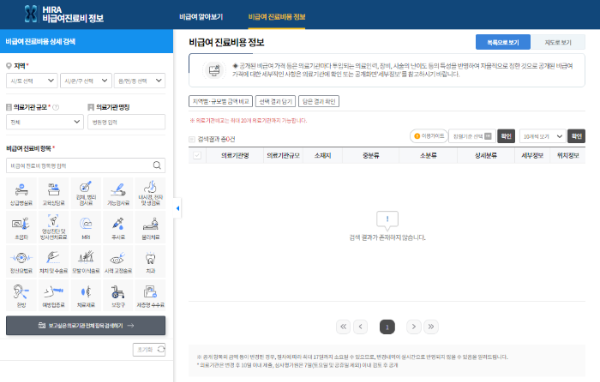Focus the 비급여 진료비 항목명 입력 field
Image resolution: width=600 pixels, height=382 pixels.
86,165
